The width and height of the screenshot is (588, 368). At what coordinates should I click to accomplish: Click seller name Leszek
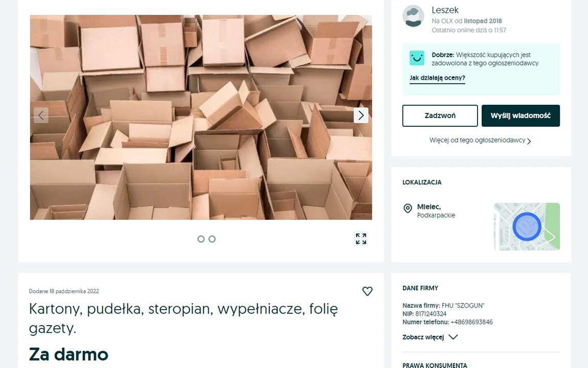coord(445,10)
